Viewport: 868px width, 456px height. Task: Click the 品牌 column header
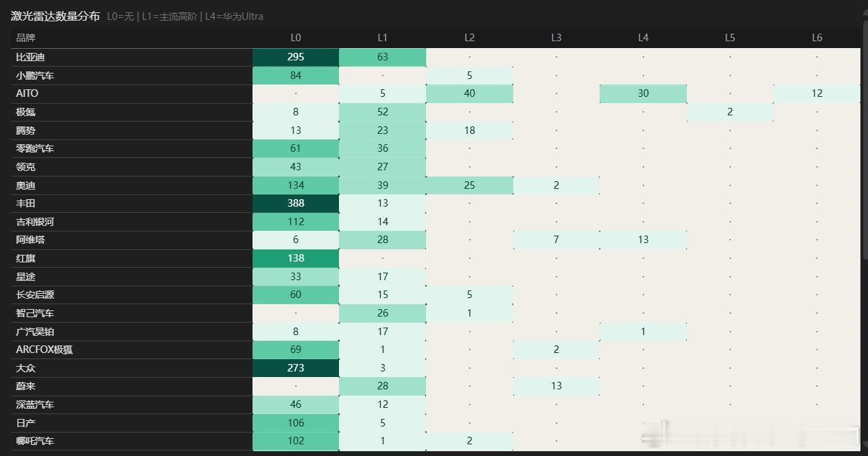26,38
